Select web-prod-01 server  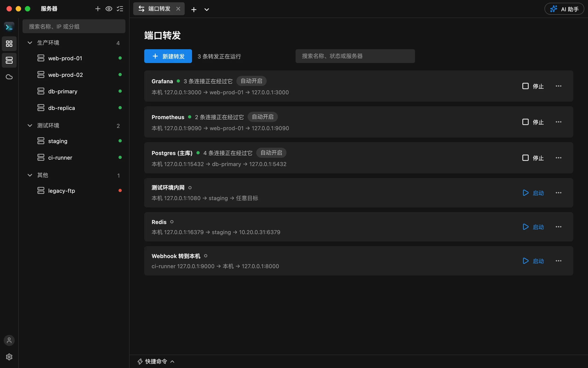(x=74, y=58)
